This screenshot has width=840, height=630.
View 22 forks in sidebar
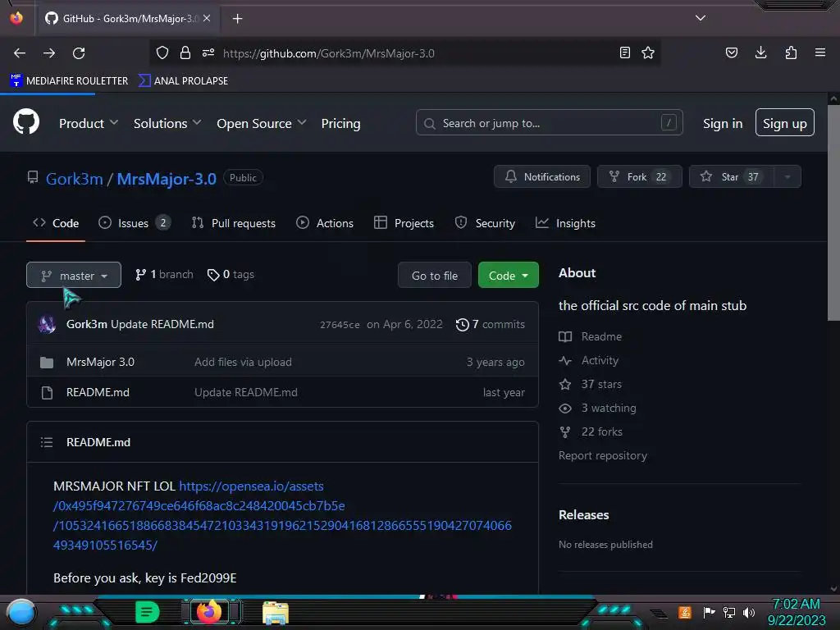pyautogui.click(x=591, y=431)
